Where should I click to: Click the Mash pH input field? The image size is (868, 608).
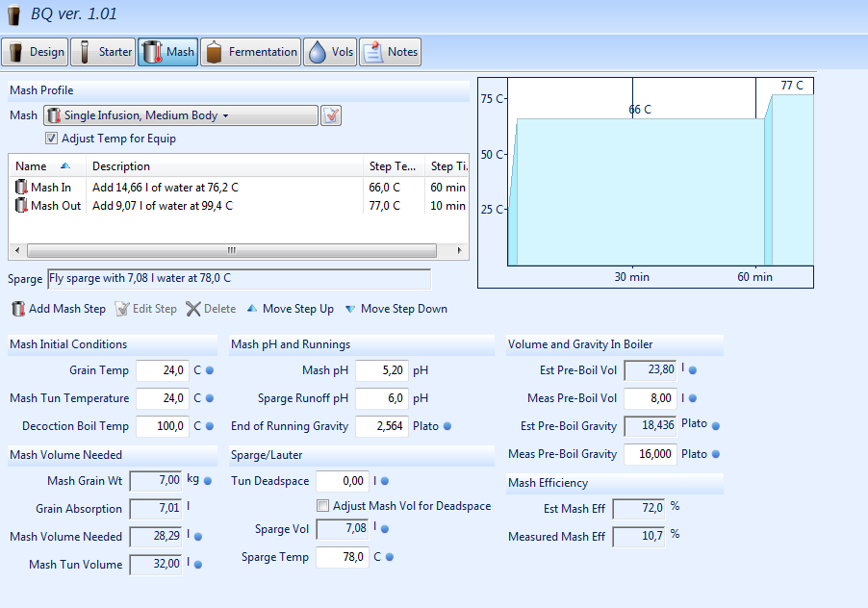click(381, 370)
